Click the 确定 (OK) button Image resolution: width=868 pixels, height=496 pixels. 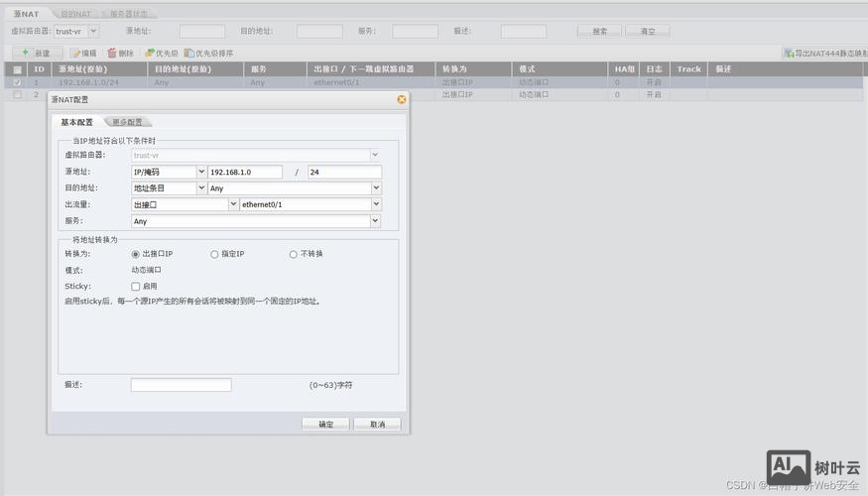tap(325, 424)
